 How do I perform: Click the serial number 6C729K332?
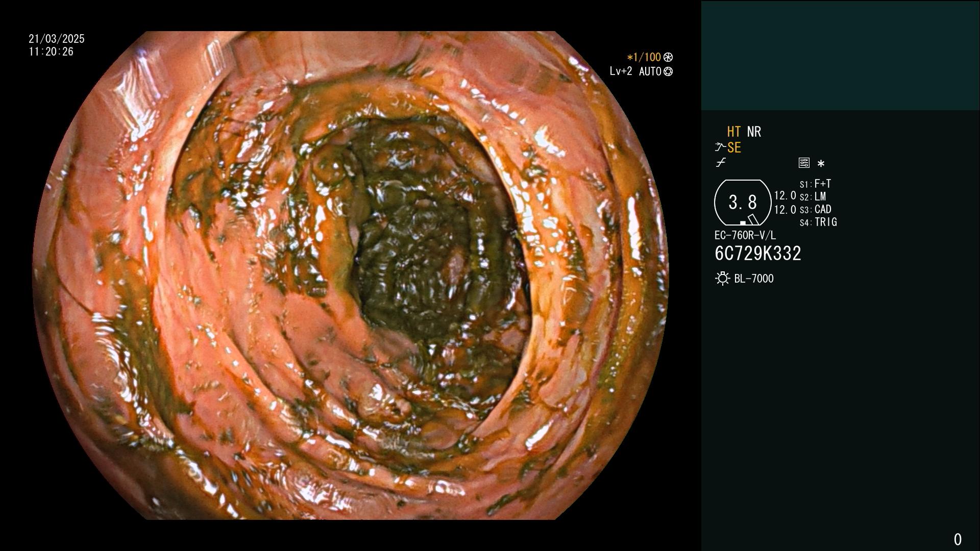point(758,253)
